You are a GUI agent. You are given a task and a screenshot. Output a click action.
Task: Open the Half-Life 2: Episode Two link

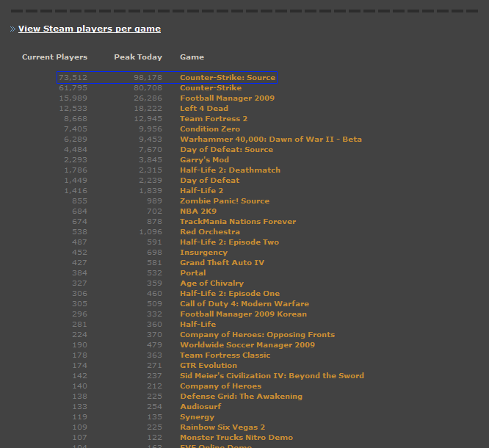tap(230, 242)
